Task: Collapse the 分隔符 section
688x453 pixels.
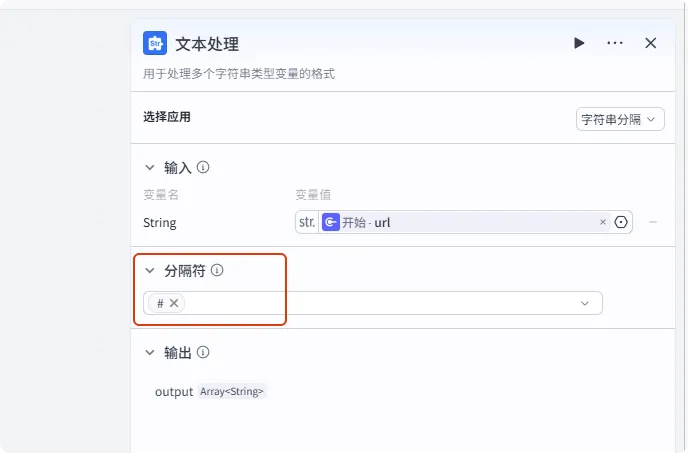Action: click(150, 270)
